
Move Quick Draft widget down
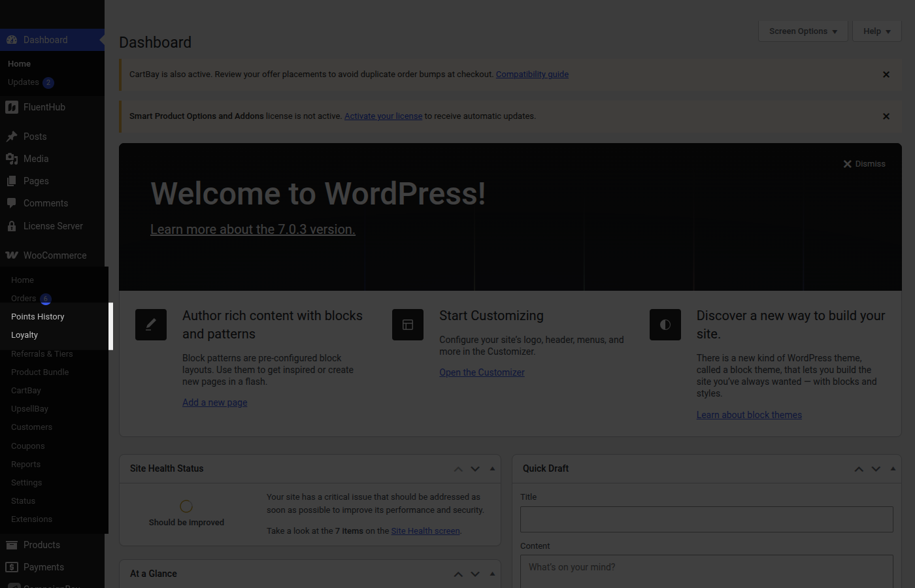(876, 469)
